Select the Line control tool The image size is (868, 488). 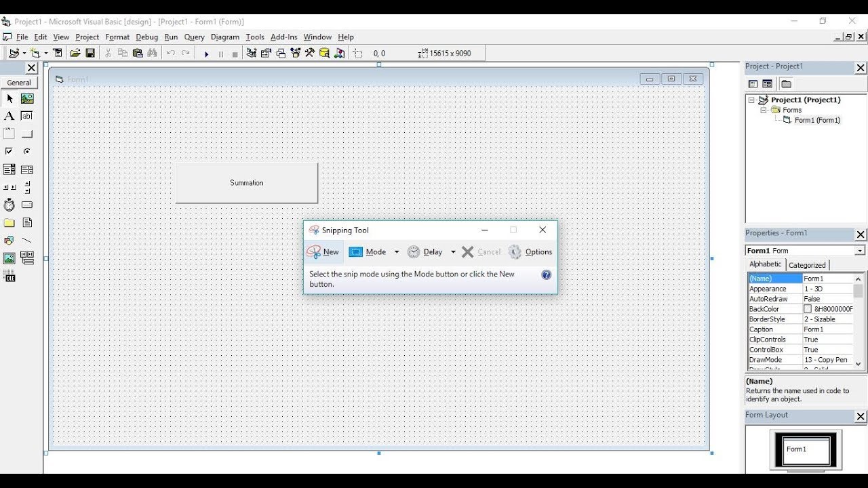coord(27,240)
